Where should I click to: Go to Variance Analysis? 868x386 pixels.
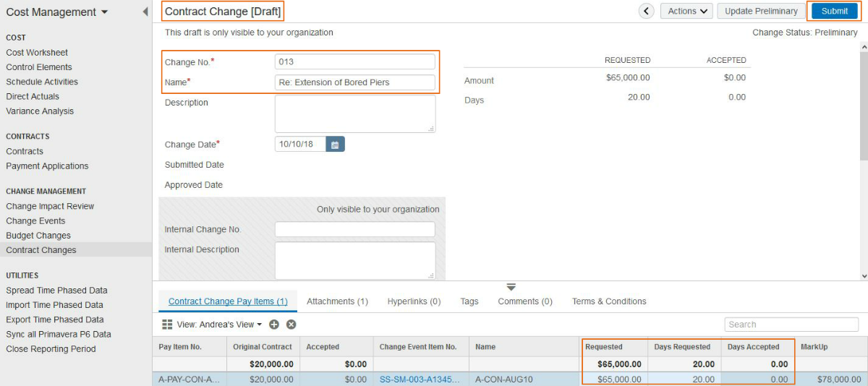tap(40, 111)
